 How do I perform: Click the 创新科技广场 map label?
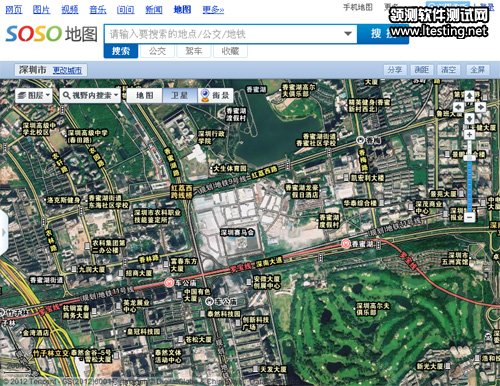coord(255,323)
